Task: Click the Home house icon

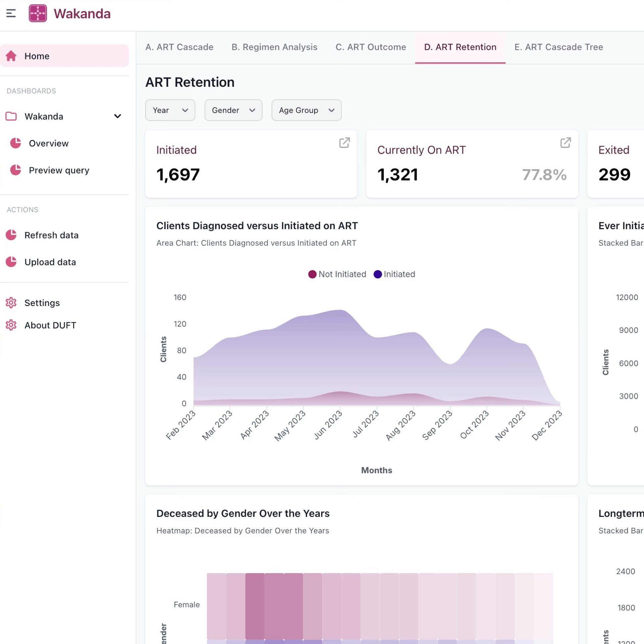Action: (11, 56)
